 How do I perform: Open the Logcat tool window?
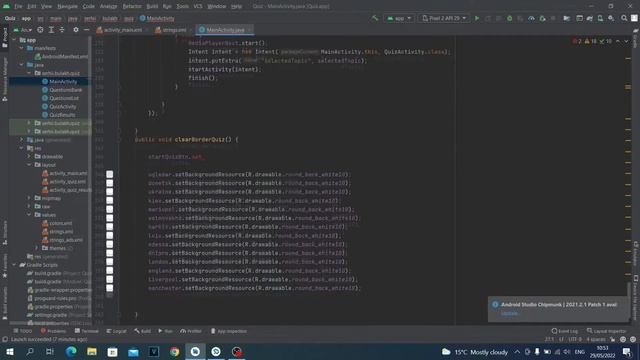pyautogui.click(x=117, y=331)
